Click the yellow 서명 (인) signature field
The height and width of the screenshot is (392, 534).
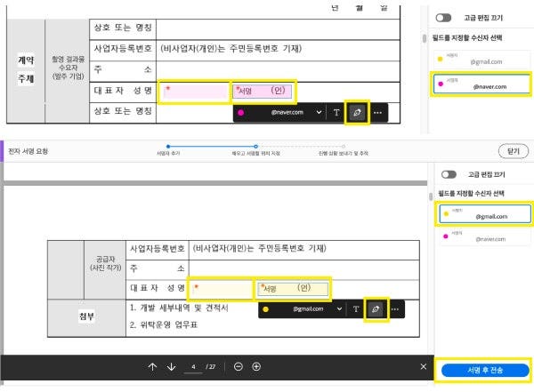[293, 289]
